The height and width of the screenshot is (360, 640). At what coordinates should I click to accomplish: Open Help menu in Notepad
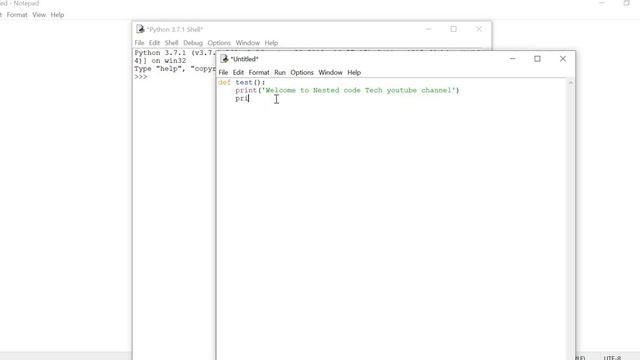tap(57, 15)
